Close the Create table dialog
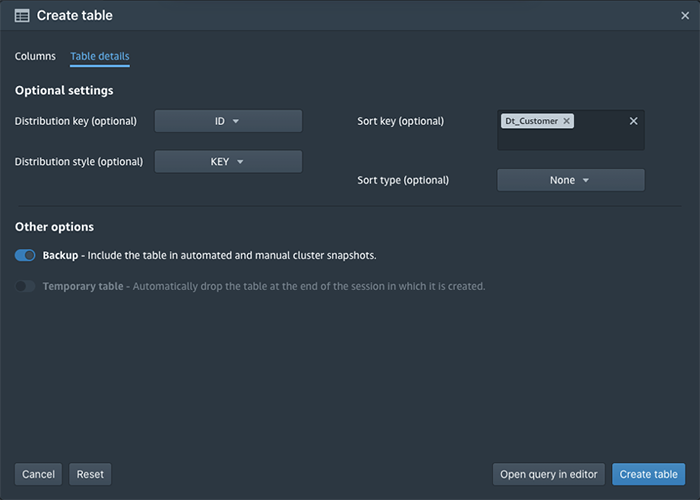 point(685,16)
